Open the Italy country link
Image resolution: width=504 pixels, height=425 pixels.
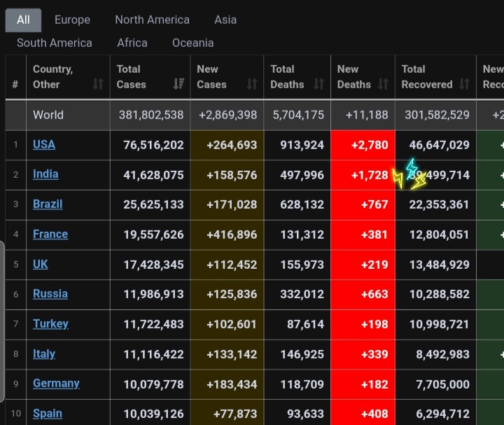[x=44, y=354]
